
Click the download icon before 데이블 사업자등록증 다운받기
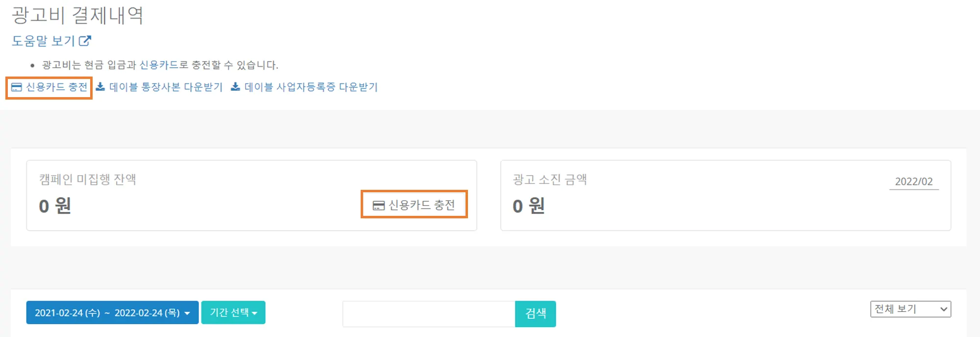[x=236, y=87]
